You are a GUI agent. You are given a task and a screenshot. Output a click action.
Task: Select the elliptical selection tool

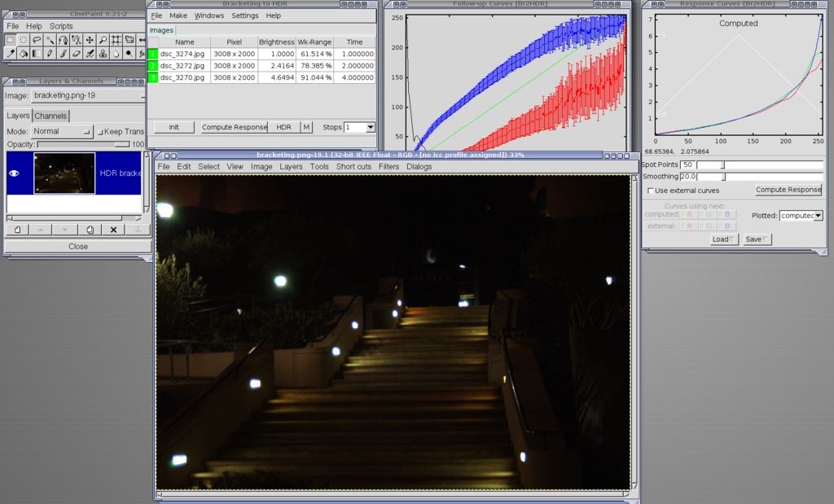coord(24,40)
